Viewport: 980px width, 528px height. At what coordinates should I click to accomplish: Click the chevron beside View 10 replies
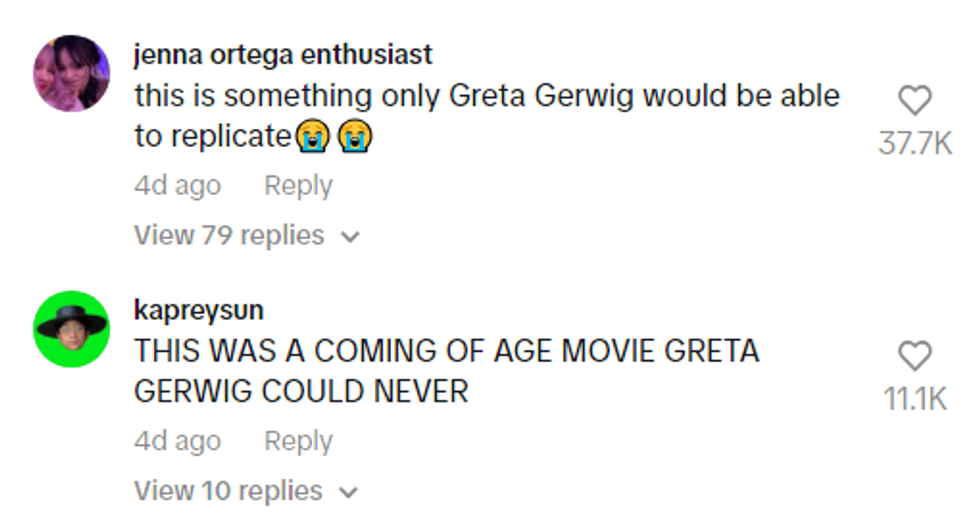[x=350, y=492]
